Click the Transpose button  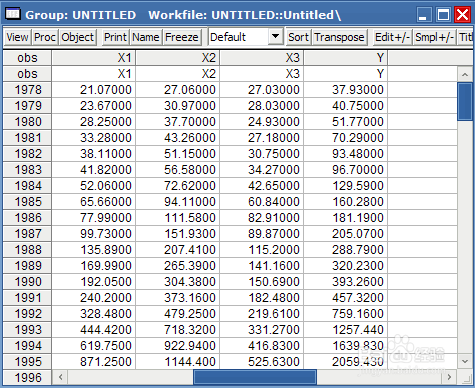pyautogui.click(x=339, y=37)
